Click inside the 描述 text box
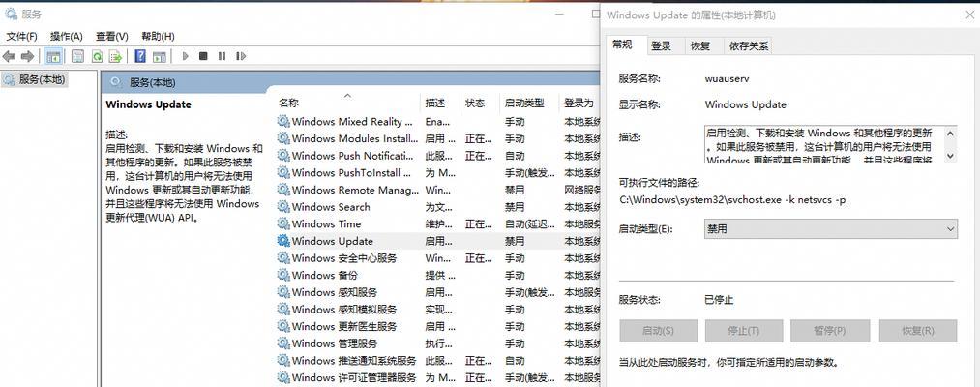Viewport: 980px width, 387px height. tap(824, 144)
